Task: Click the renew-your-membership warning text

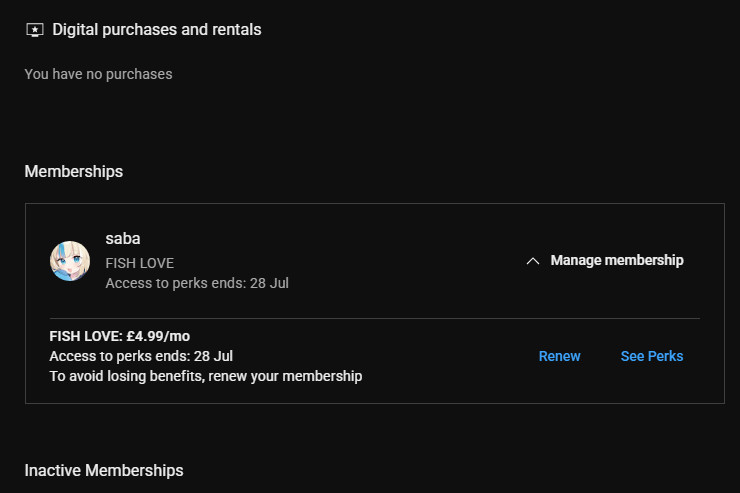Action: (205, 376)
